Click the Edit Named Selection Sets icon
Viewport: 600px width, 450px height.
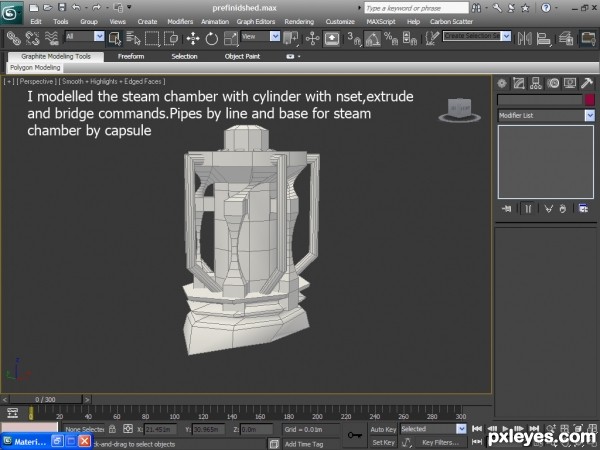pyautogui.click(x=432, y=38)
